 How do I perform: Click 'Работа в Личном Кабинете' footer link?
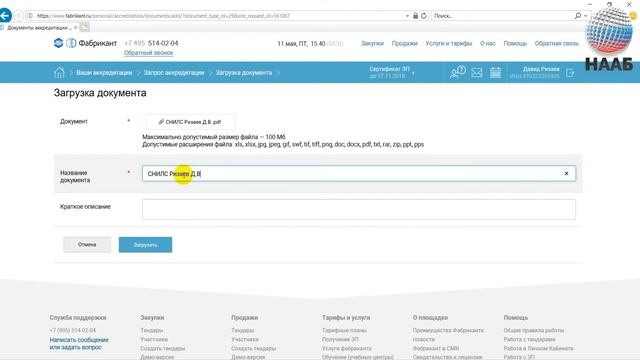point(538,348)
